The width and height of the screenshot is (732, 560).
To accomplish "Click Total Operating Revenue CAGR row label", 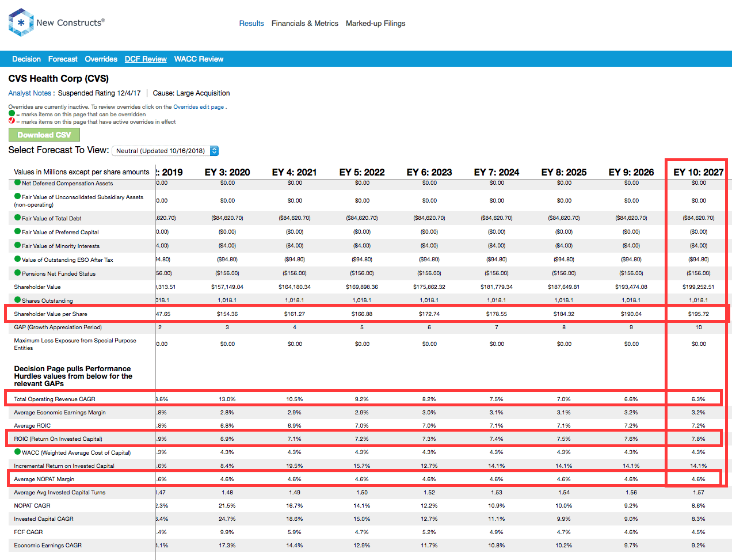I will [x=55, y=399].
